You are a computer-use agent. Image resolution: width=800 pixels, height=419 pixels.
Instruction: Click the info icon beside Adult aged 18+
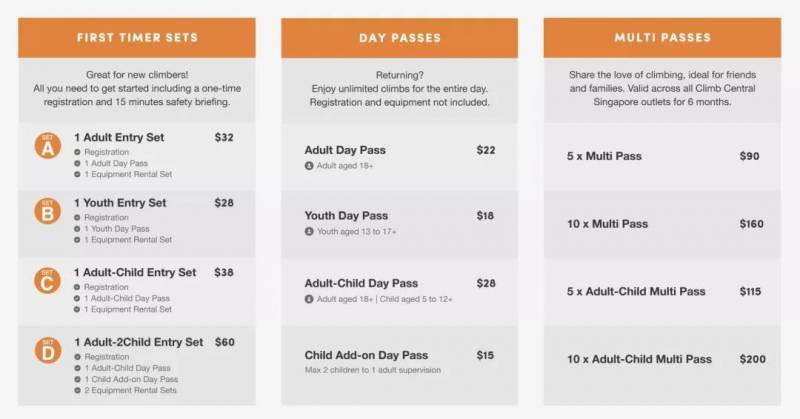click(x=309, y=165)
